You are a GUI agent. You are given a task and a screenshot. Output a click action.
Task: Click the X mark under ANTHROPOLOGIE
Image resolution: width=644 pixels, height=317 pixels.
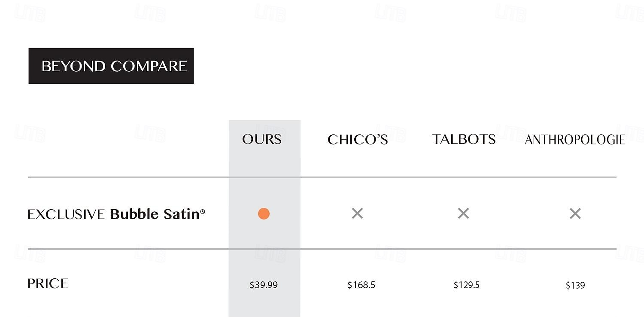click(575, 213)
